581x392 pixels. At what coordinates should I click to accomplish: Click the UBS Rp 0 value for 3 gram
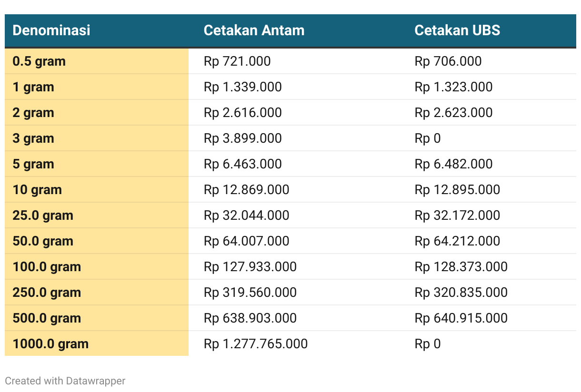428,138
